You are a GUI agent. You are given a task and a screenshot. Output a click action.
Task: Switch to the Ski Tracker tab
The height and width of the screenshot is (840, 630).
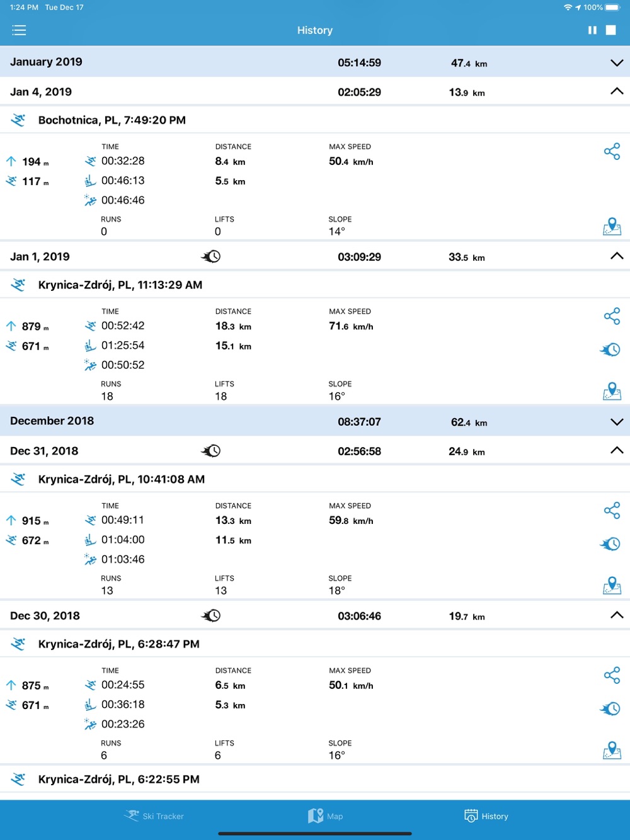[x=154, y=816]
